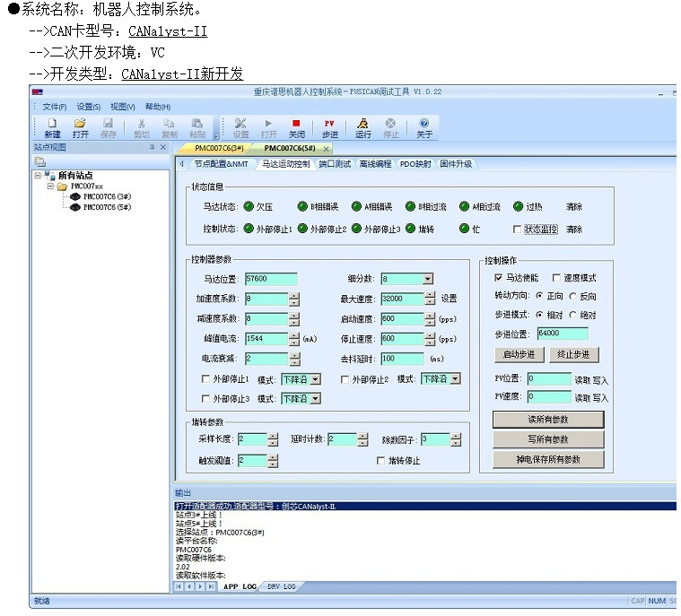Switch to 固件升级 tab
The width and height of the screenshot is (681, 616).
tap(456, 164)
